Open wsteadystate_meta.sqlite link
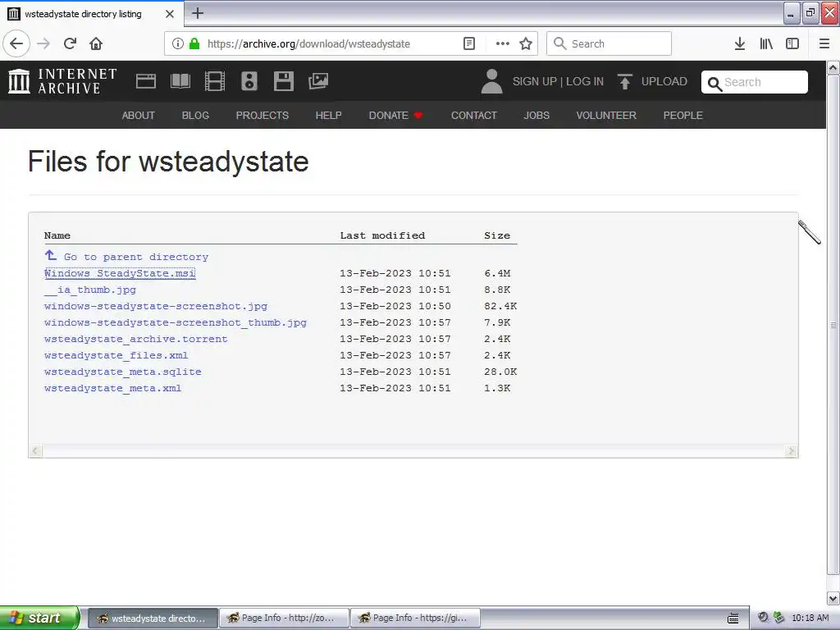Image resolution: width=840 pixels, height=630 pixels. (123, 372)
